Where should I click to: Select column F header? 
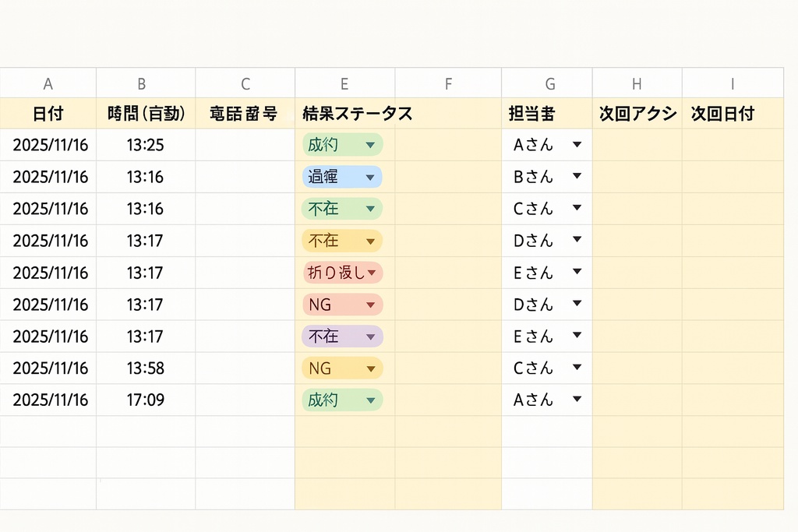point(448,83)
